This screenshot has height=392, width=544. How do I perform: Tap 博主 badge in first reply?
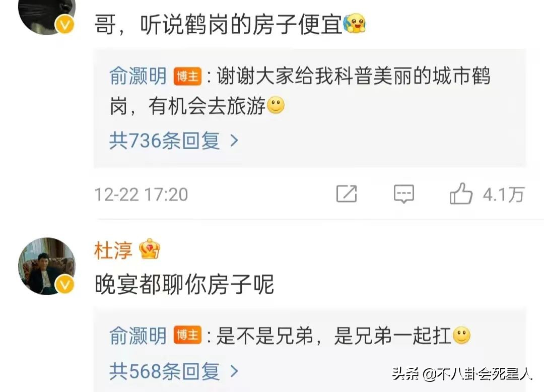click(187, 76)
